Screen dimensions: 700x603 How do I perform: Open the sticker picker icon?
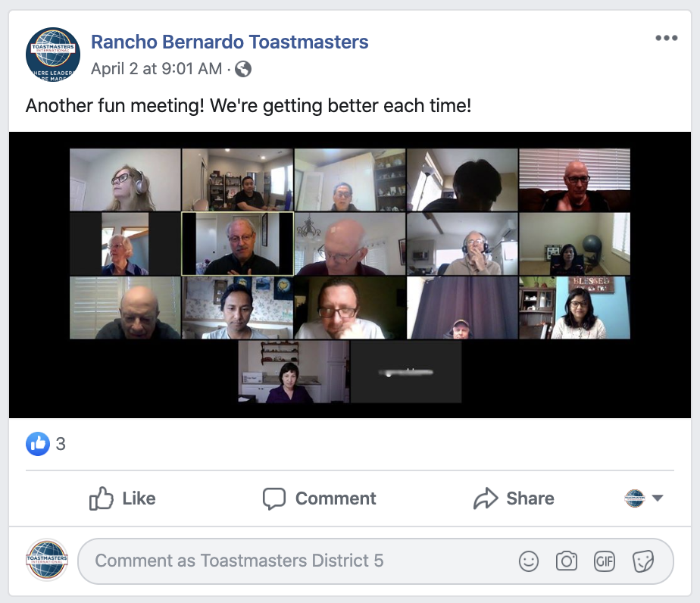click(642, 561)
